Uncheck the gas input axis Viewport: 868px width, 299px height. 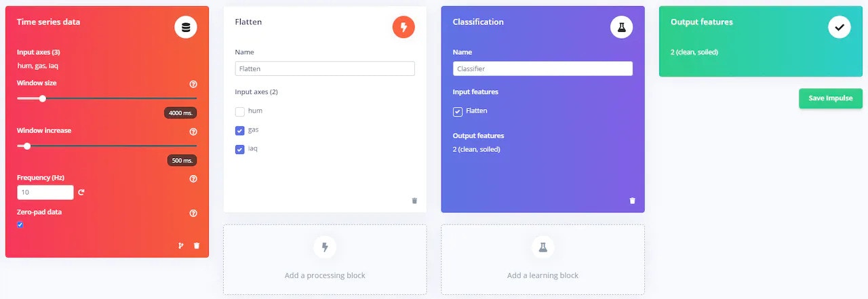tap(239, 130)
